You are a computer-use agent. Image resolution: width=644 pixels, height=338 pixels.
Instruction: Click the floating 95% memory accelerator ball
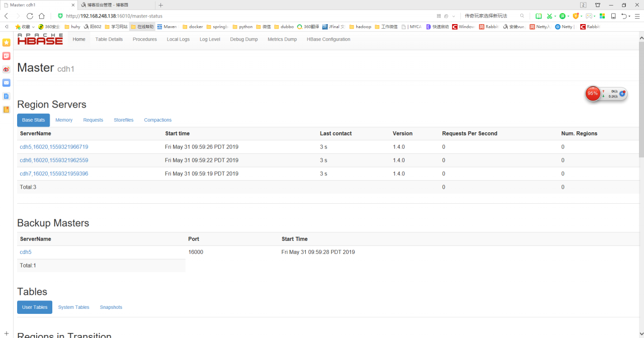click(x=593, y=94)
